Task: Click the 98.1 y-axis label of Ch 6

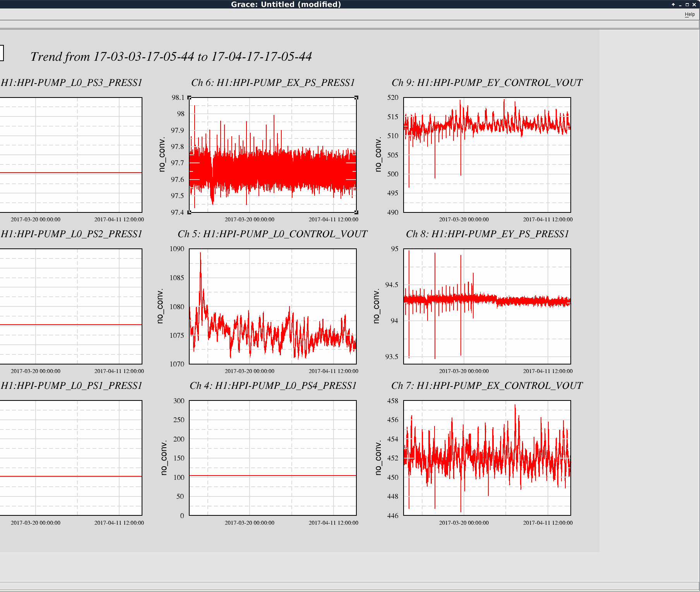Action: click(178, 98)
